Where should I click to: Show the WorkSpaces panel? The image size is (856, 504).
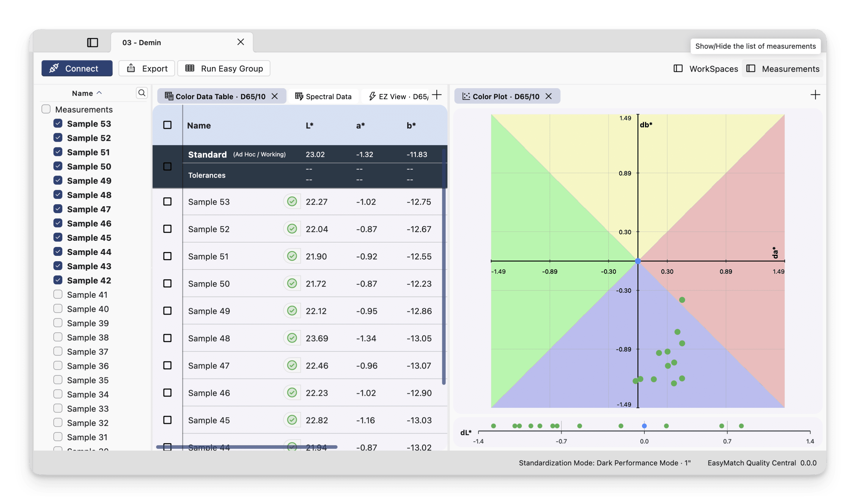click(x=706, y=69)
